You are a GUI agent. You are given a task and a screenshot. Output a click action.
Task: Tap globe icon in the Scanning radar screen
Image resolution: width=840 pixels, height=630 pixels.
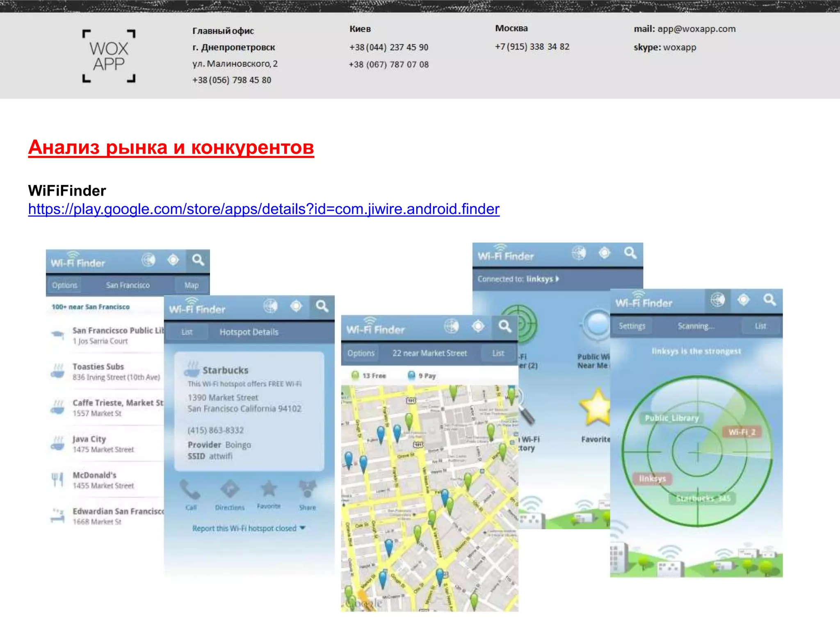coord(718,300)
